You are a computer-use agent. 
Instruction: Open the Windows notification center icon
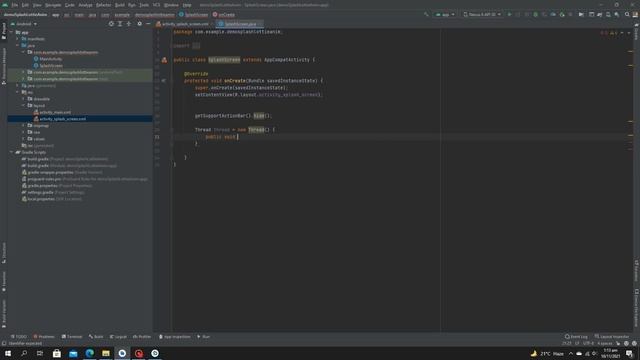click(629, 353)
